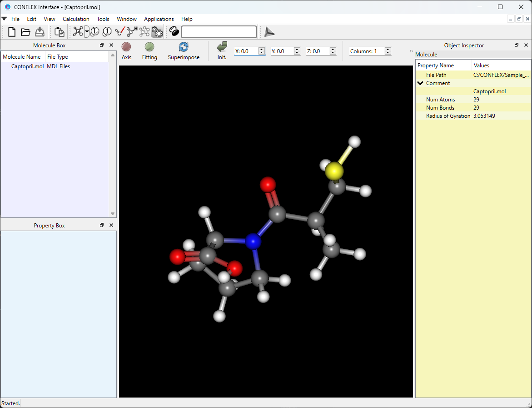Activate Superimpose mode
Image resolution: width=532 pixels, height=408 pixels.
(184, 50)
